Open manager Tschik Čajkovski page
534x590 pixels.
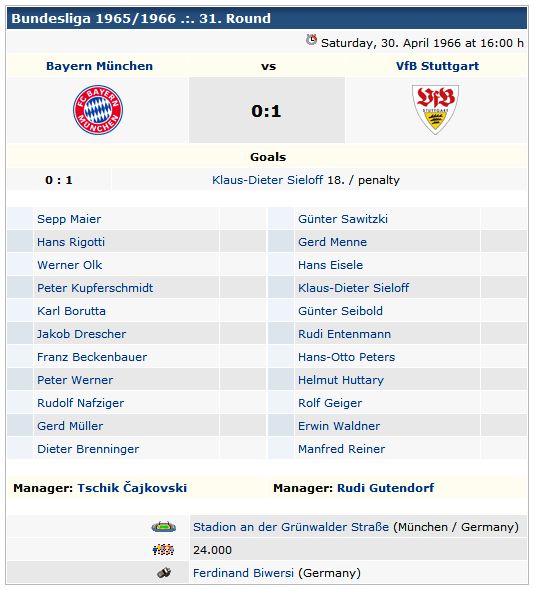[x=132, y=488]
